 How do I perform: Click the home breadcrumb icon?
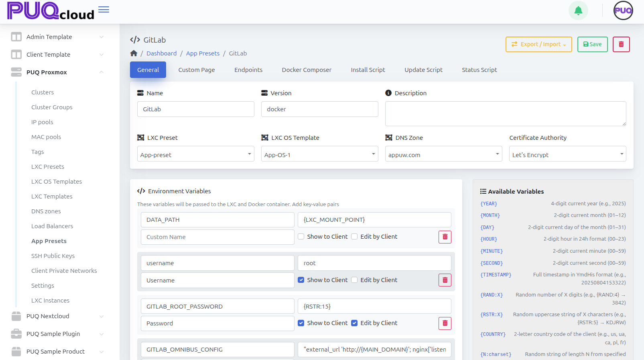point(134,53)
